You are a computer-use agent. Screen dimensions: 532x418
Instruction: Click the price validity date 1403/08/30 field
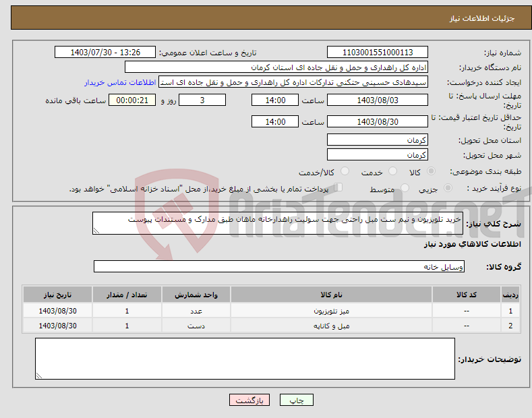point(378,121)
